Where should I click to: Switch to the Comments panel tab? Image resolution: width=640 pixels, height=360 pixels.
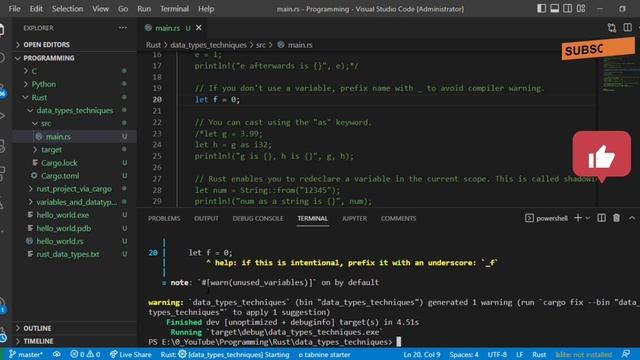tap(398, 218)
